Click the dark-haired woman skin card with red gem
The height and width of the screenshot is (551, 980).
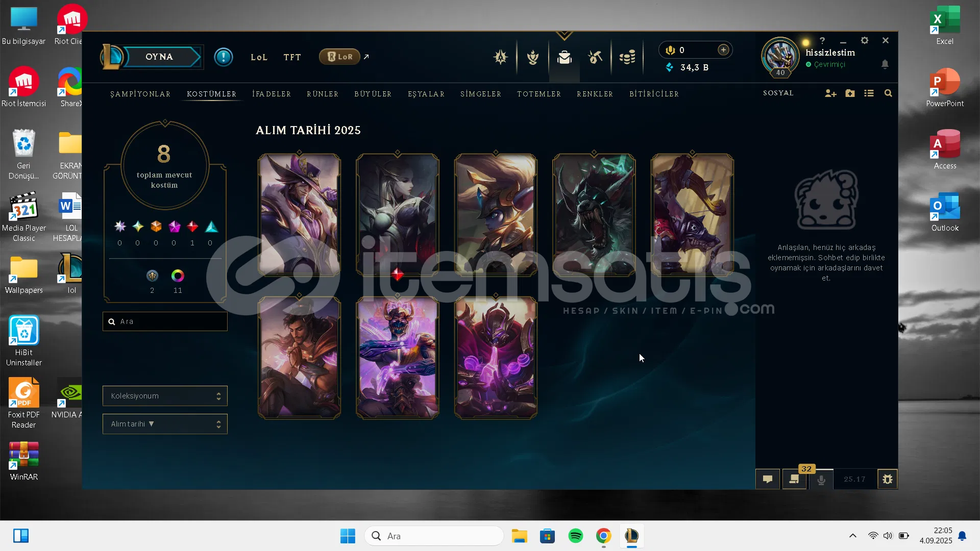coord(397,215)
